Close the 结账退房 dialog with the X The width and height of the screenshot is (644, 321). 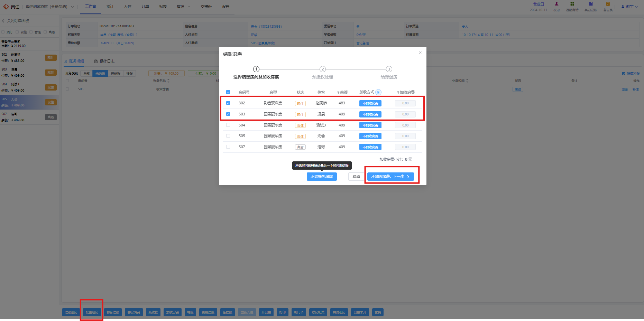coord(420,53)
